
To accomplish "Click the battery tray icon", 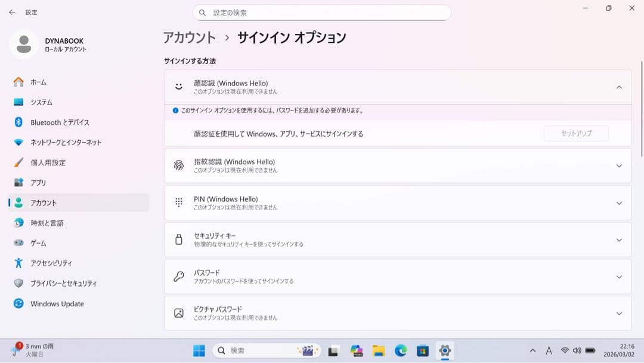I will (590, 350).
